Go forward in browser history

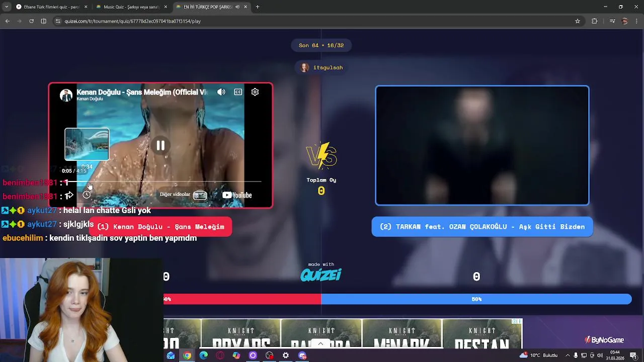(19, 21)
